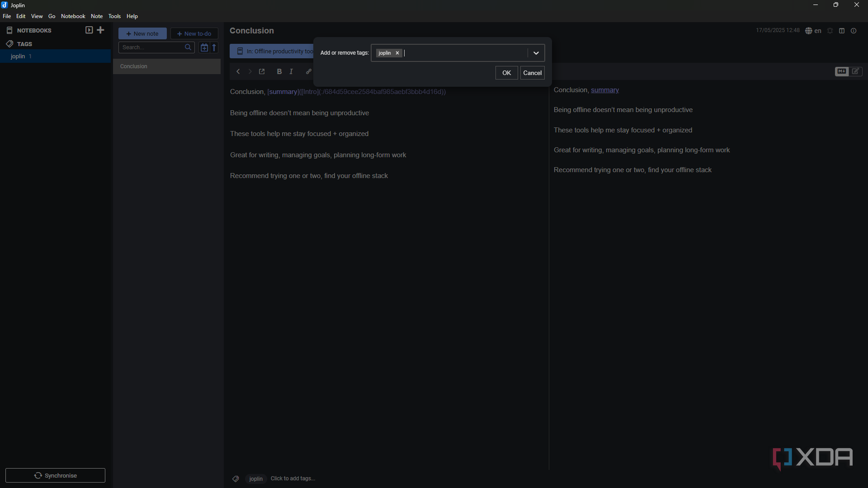Screen dimensions: 868x488
Task: Toggle external editing icon
Action: [x=262, y=72]
